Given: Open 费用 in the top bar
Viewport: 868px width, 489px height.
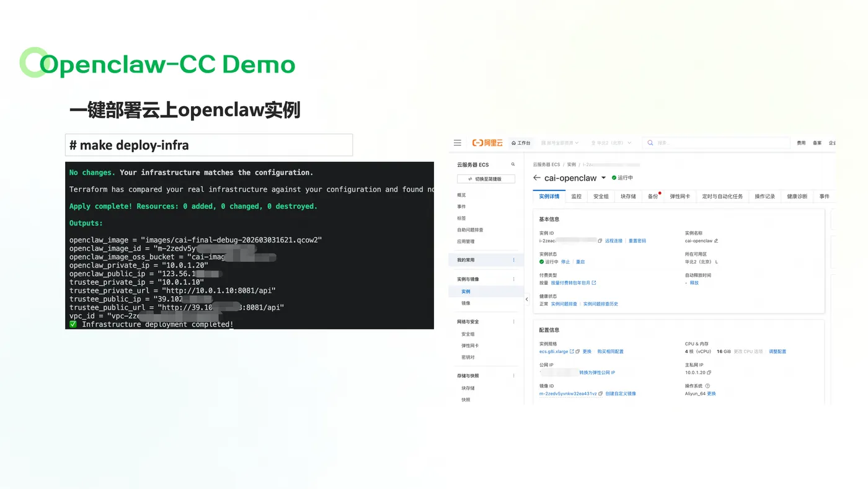Looking at the screenshot, I should coord(801,143).
